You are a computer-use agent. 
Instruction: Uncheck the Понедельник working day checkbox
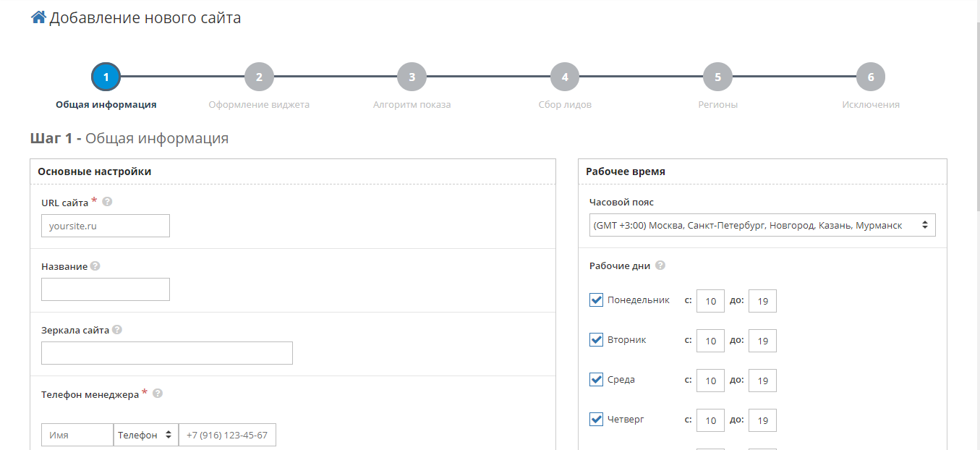[597, 300]
